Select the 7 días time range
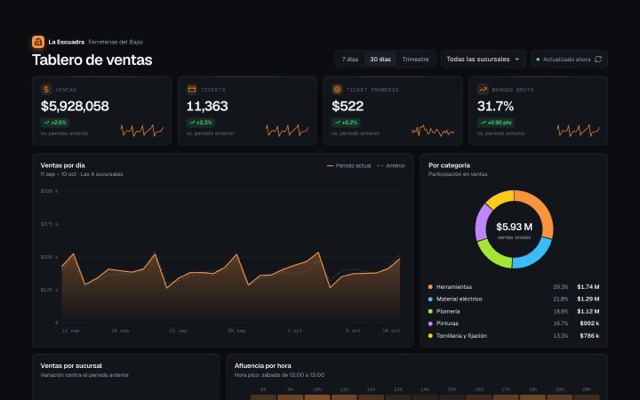Screen dimensions: 640x400 click(350, 59)
